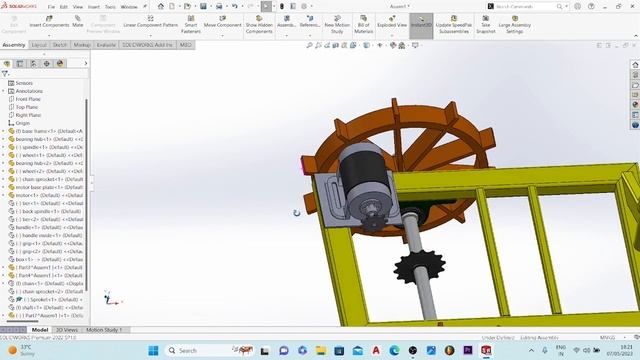Click the Select arrow tool
Screen dimensions: 640x360
(x=266, y=6)
